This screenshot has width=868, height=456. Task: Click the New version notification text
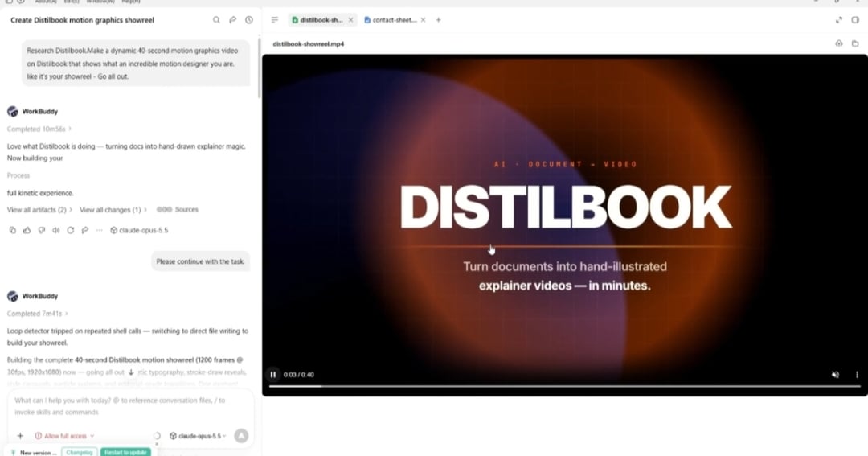[39, 453]
